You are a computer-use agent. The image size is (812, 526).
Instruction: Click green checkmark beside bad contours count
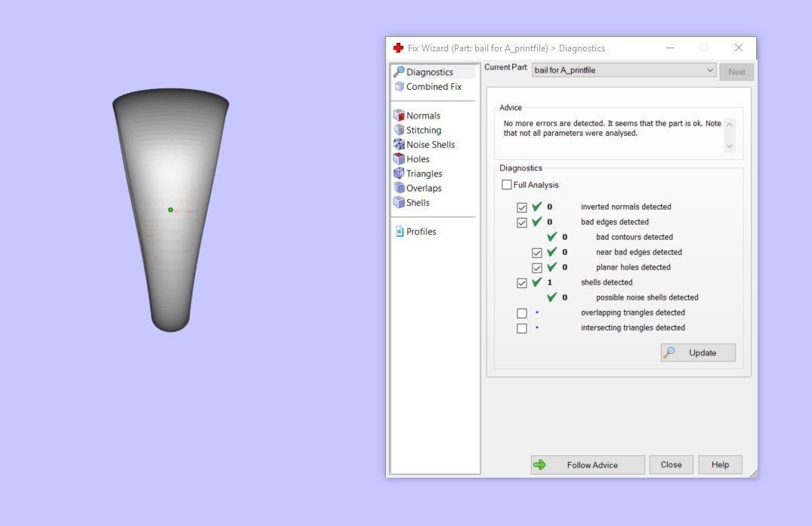coord(551,236)
